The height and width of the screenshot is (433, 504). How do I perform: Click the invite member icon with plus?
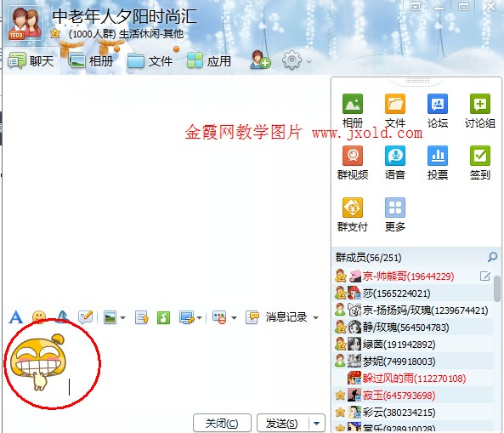click(x=260, y=60)
